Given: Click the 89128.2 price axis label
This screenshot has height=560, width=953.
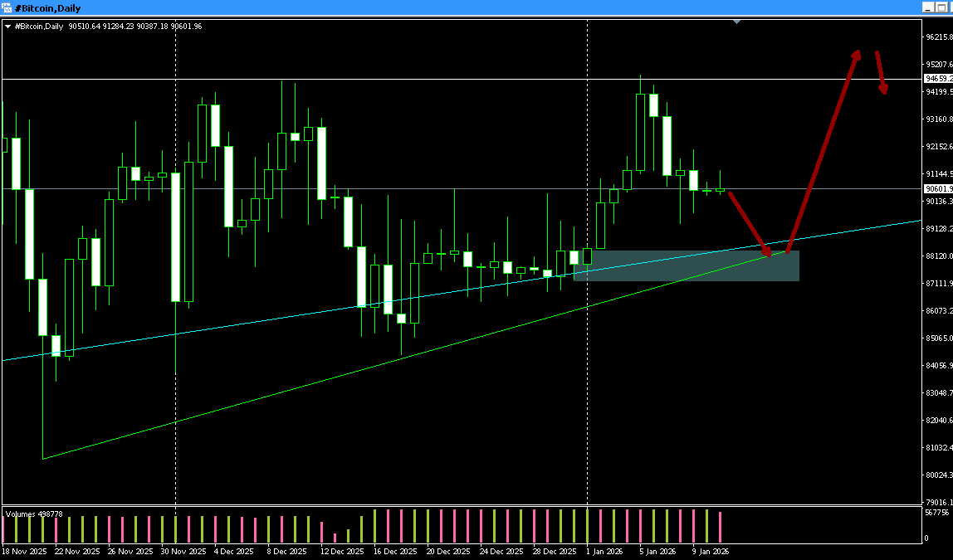Looking at the screenshot, I should (x=938, y=228).
